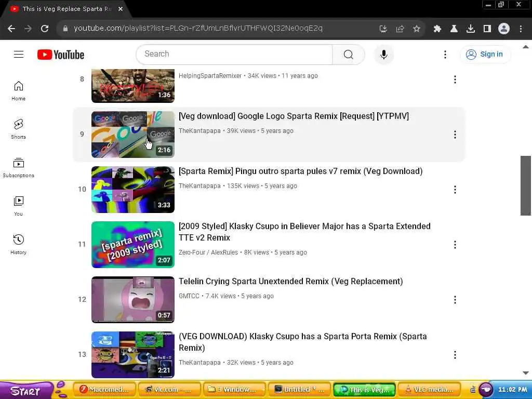Viewport: 532px width, 399px height.
Task: Open GMTCC channel link
Action: tap(189, 296)
